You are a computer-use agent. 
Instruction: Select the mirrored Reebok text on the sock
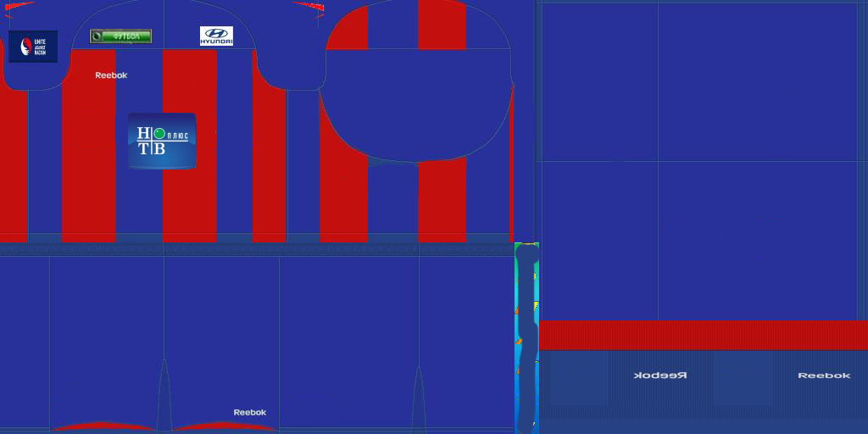pos(661,376)
